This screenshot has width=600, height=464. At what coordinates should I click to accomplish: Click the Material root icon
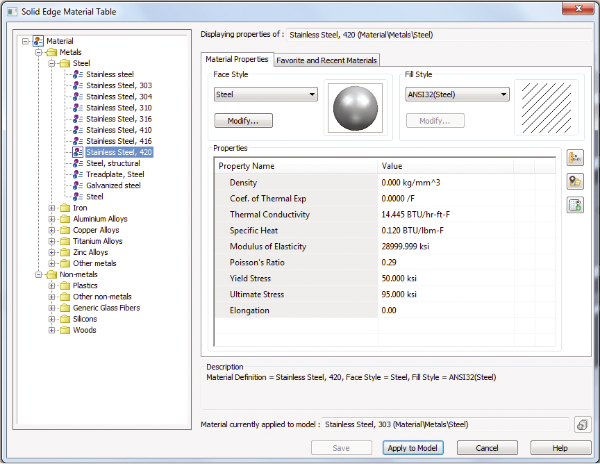38,41
